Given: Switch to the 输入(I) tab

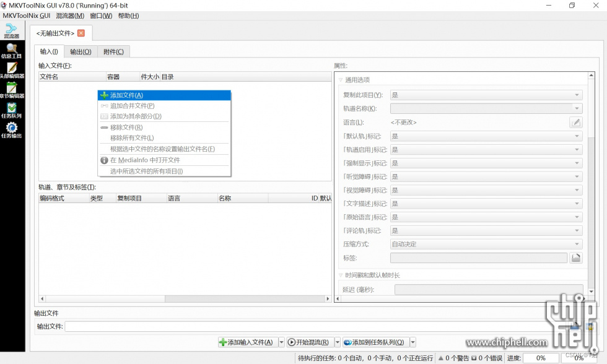Looking at the screenshot, I should (x=49, y=51).
